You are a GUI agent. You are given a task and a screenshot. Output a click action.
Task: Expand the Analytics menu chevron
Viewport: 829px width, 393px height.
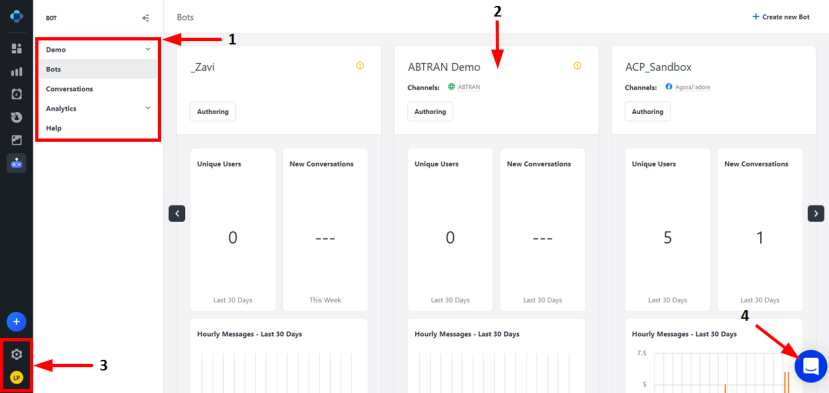click(x=148, y=108)
